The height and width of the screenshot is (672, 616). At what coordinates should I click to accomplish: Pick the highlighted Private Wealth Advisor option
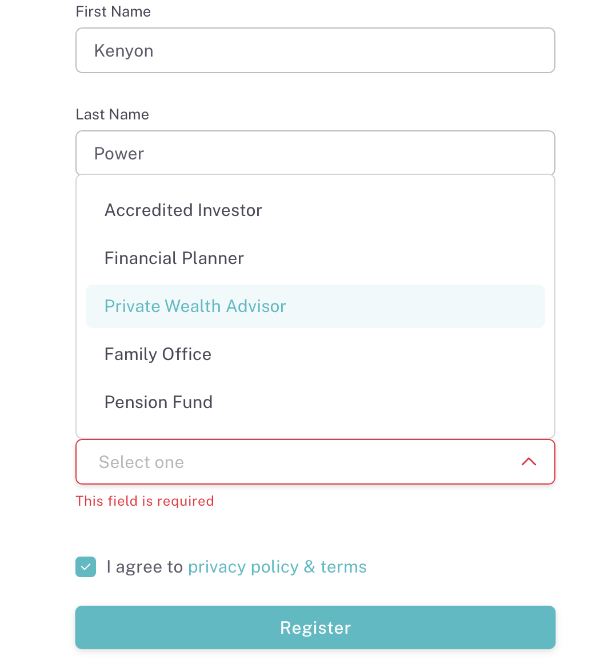[195, 306]
